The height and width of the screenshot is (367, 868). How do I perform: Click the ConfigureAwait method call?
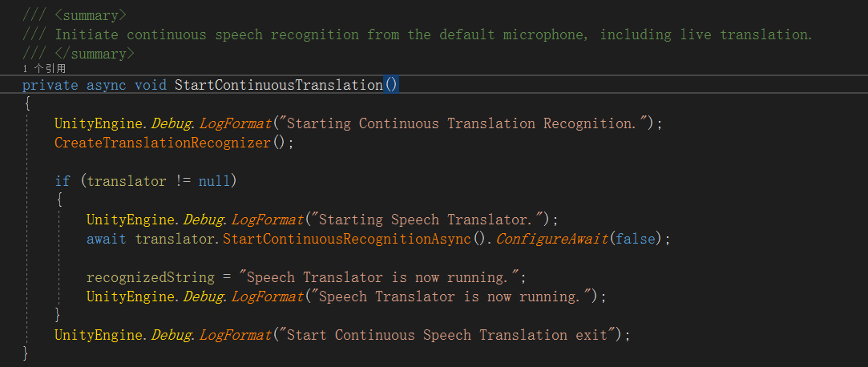(552, 239)
